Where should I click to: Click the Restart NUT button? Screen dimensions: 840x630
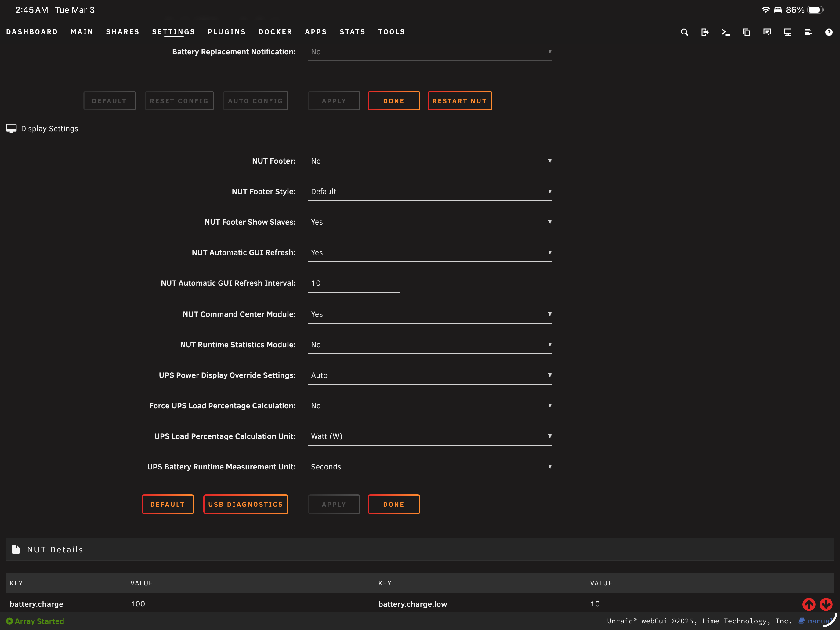click(459, 101)
